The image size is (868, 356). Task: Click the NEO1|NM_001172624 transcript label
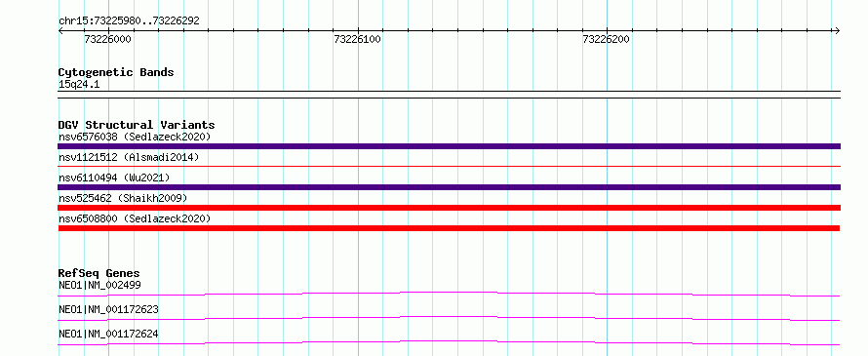click(x=108, y=334)
